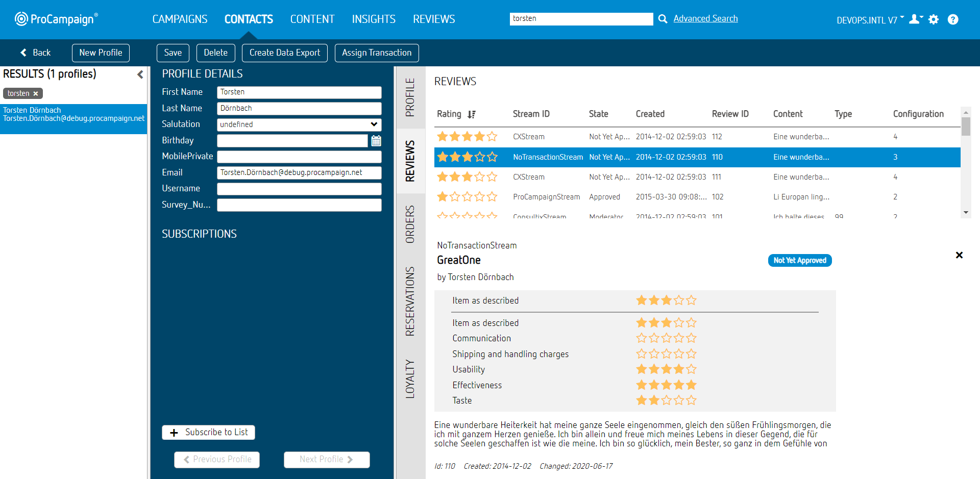Select the NoTransactionStream review row
980x479 pixels.
697,157
